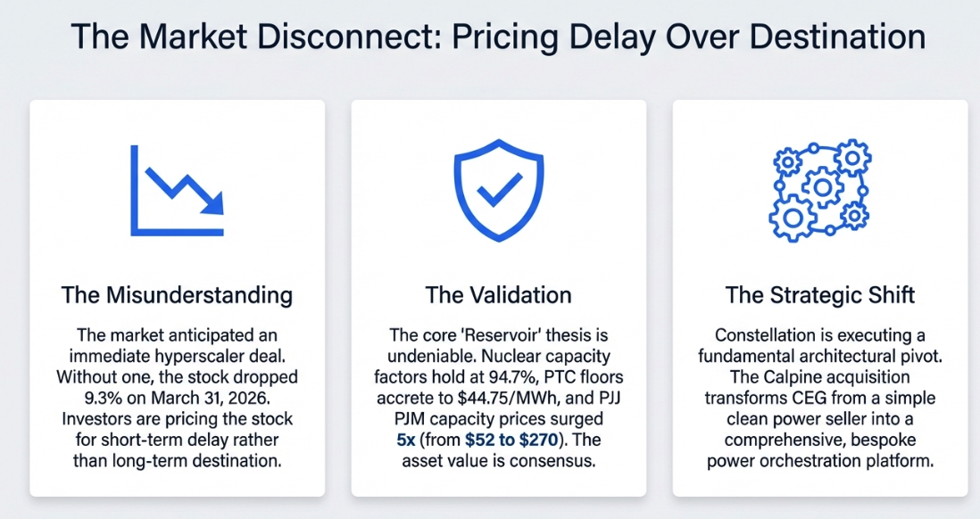Click the bottom-left gear in the cluster
This screenshot has height=519, width=980.
click(x=793, y=218)
